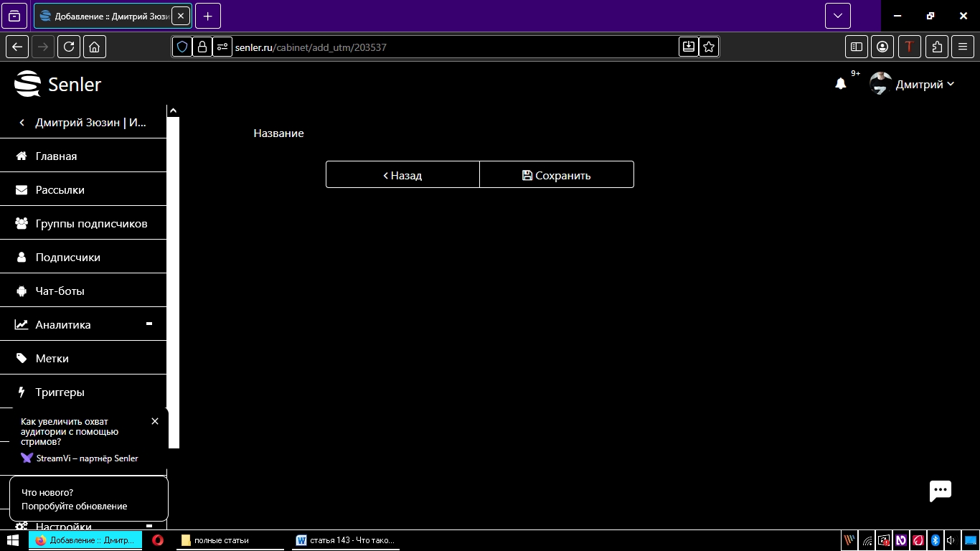980x551 pixels.
Task: Select Чат-боты in the sidebar
Action: click(x=60, y=291)
